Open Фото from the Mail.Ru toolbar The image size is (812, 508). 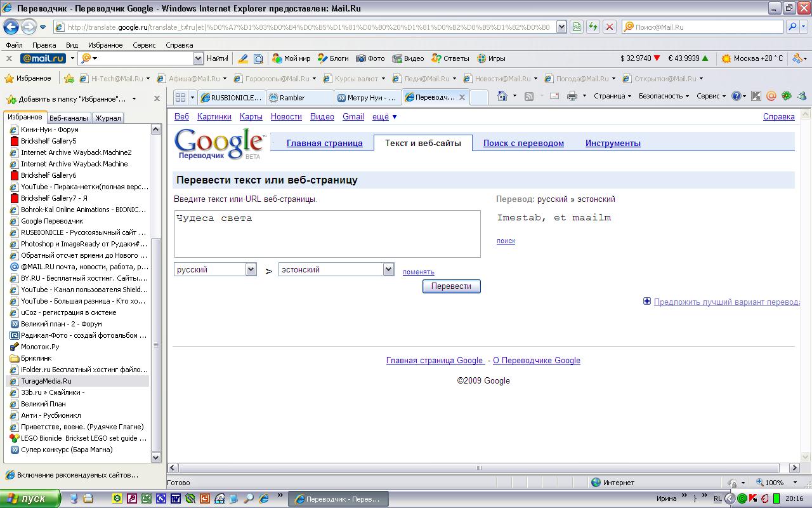tap(370, 58)
